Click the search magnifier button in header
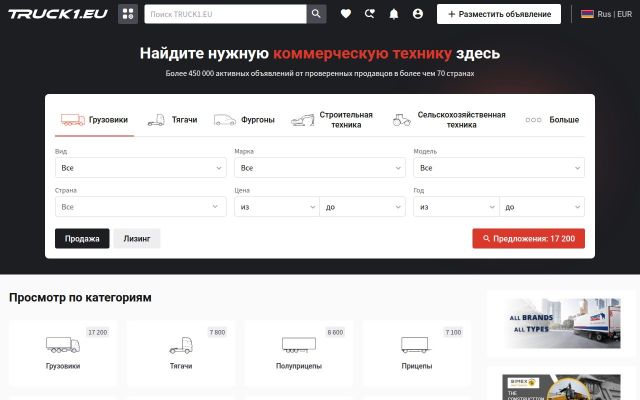The width and height of the screenshot is (640, 400). 316,14
